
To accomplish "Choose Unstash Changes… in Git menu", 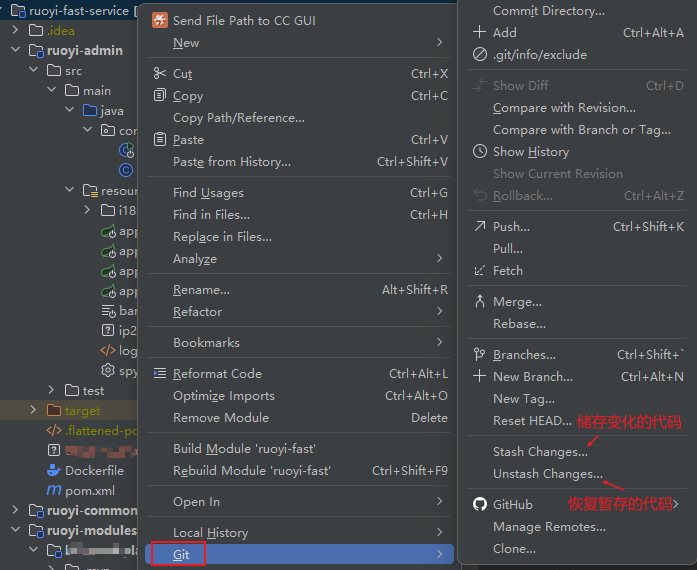I will [548, 474].
